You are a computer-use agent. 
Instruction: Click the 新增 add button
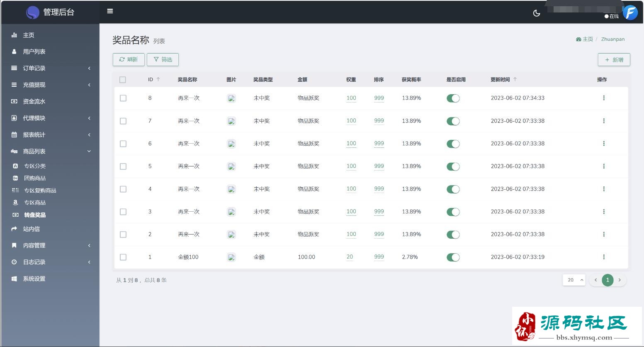coord(614,60)
